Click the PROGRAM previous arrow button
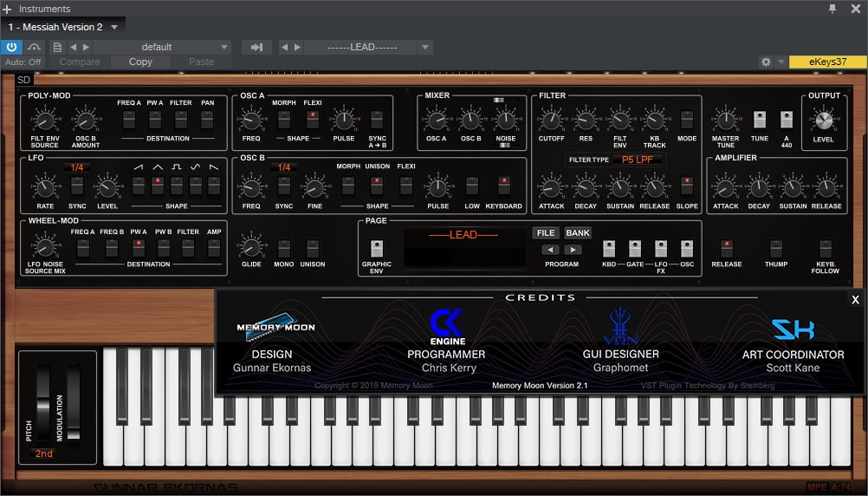This screenshot has height=496, width=868. coord(550,250)
